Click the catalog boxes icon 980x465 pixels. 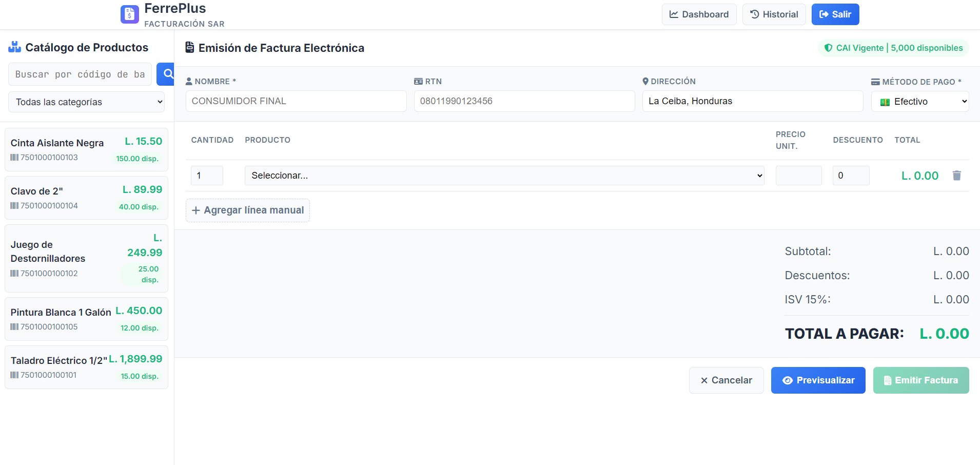coord(14,47)
